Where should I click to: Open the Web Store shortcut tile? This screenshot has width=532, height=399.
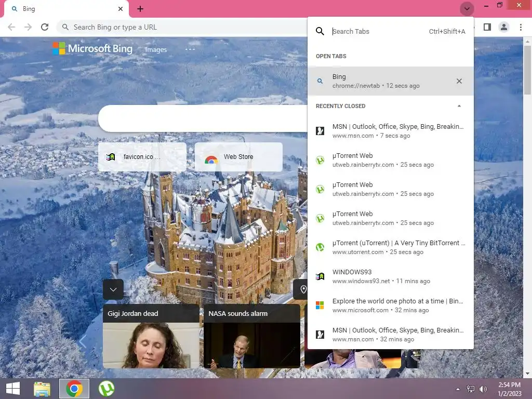point(238,157)
